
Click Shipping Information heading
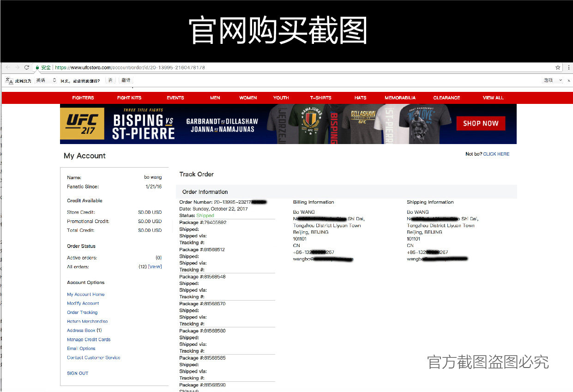(430, 202)
